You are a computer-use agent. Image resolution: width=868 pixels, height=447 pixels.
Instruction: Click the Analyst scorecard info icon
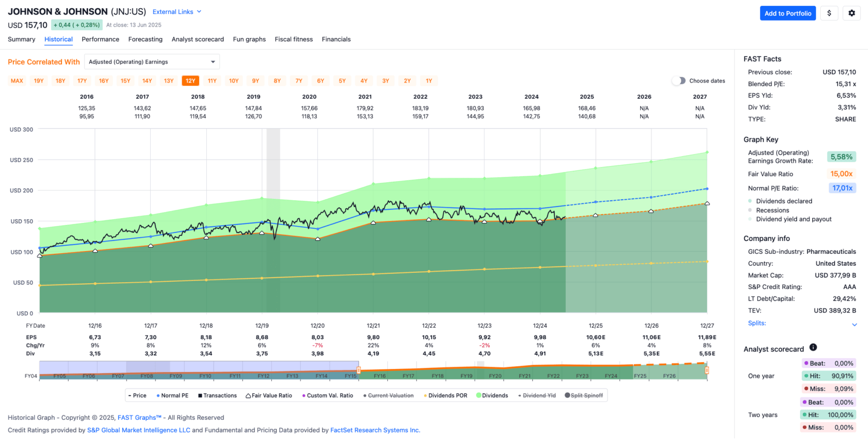click(813, 348)
